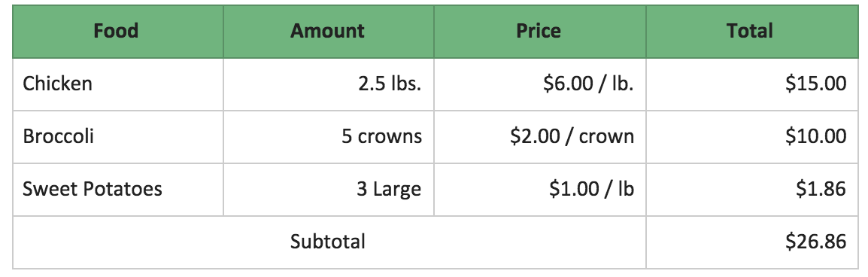Click the $2.00 / crown cell
Screen dimensions: 868x277
coord(540,137)
